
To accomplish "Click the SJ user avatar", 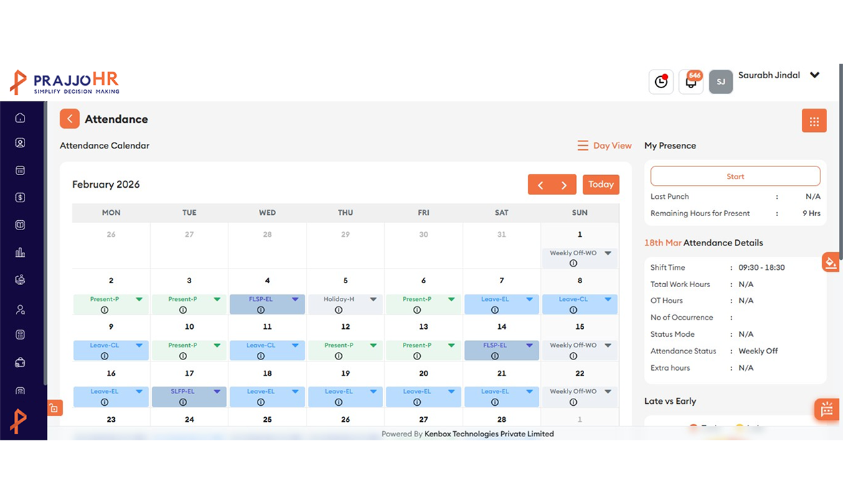I will (x=721, y=82).
